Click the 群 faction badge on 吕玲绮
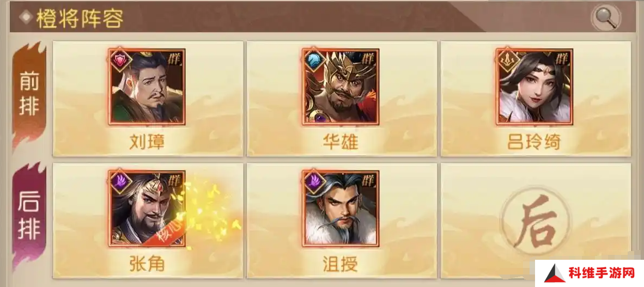 pos(563,57)
